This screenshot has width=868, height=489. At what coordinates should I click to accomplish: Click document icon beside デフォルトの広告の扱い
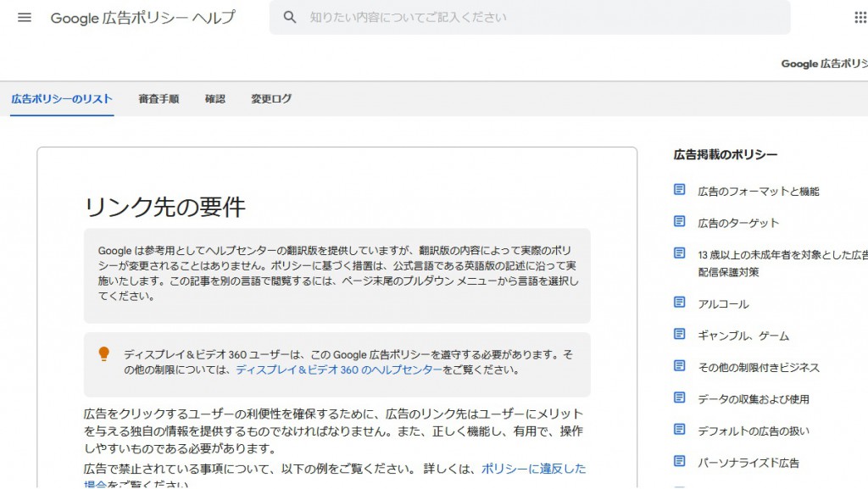(x=679, y=430)
